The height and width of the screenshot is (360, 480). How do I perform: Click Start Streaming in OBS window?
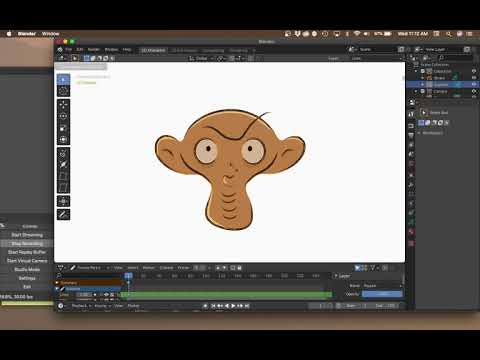[27, 235]
